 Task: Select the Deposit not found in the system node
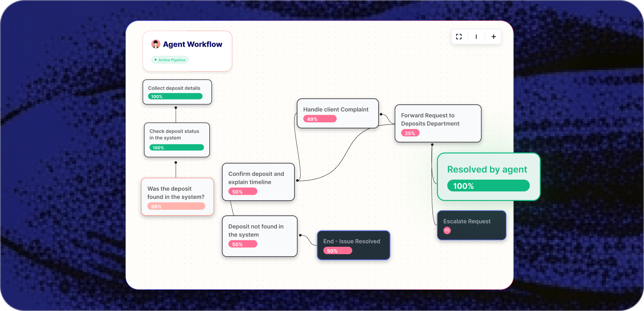pyautogui.click(x=260, y=236)
